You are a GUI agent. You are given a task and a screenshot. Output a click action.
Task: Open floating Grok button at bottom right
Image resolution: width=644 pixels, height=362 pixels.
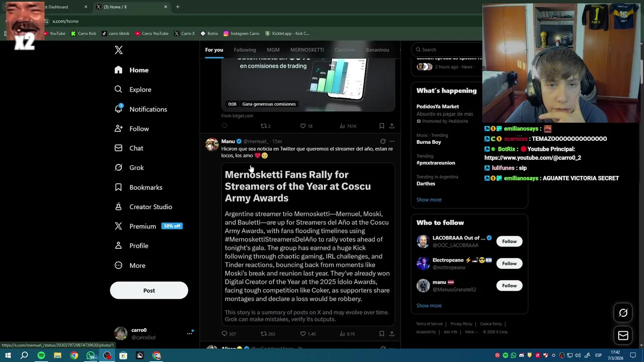pos(623,313)
